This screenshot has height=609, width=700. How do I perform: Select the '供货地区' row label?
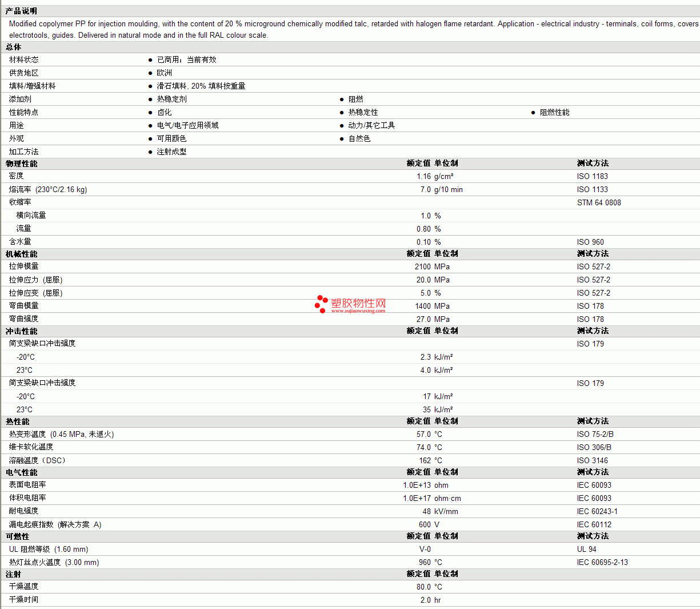tap(24, 73)
